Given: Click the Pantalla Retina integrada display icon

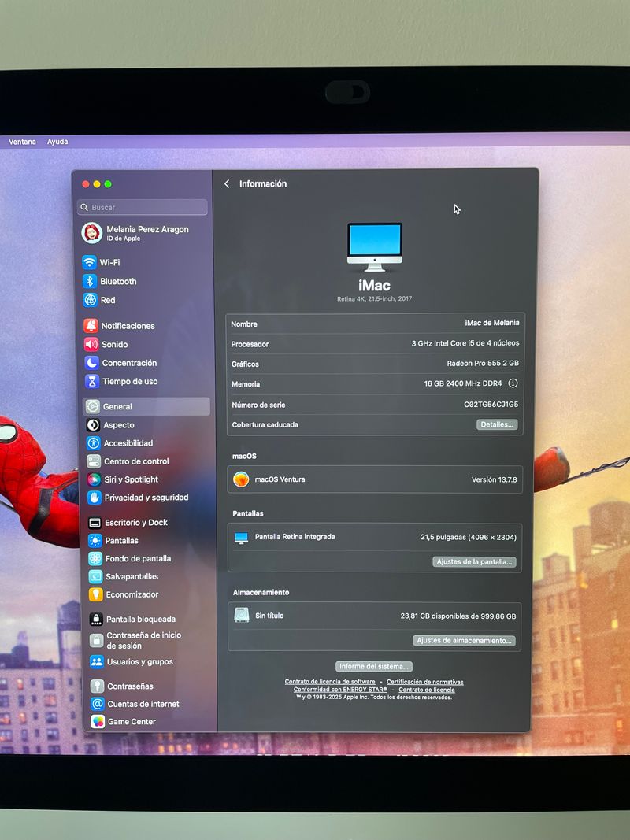Looking at the screenshot, I should coord(241,538).
